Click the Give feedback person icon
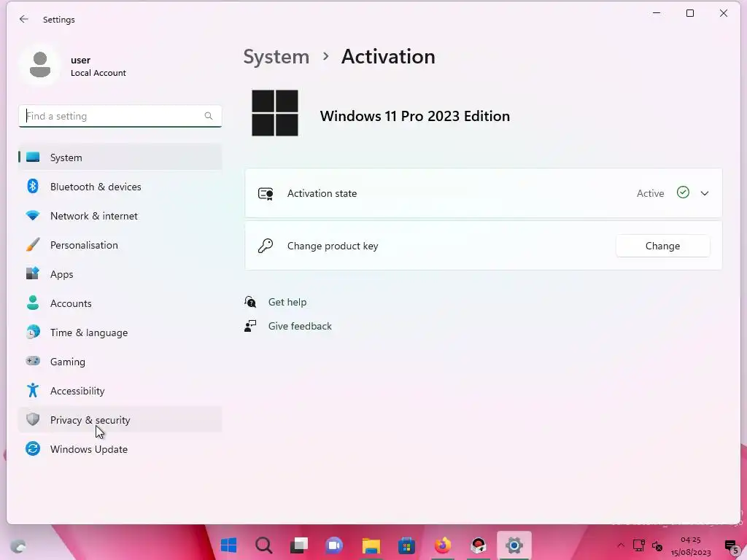The width and height of the screenshot is (747, 560). point(250,326)
